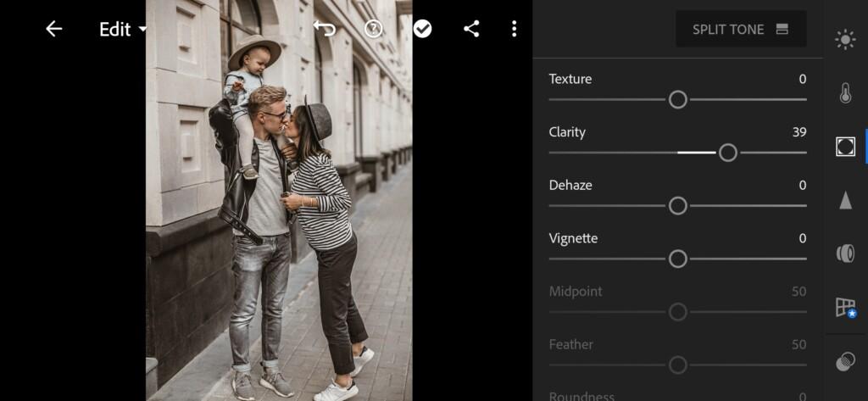Open the Color panel thermometer icon
The image size is (868, 401).
(x=845, y=93)
